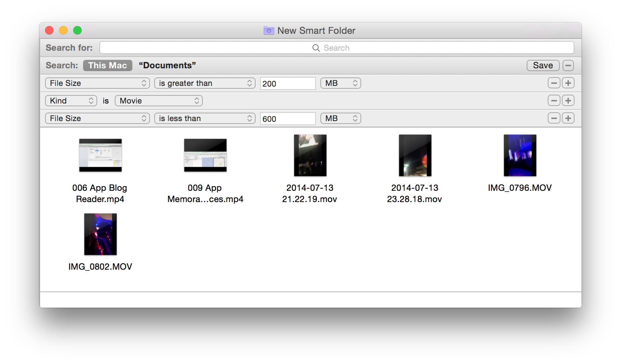Add a rule after the Movie kind row
The height and width of the screenshot is (364, 621).
click(x=568, y=101)
